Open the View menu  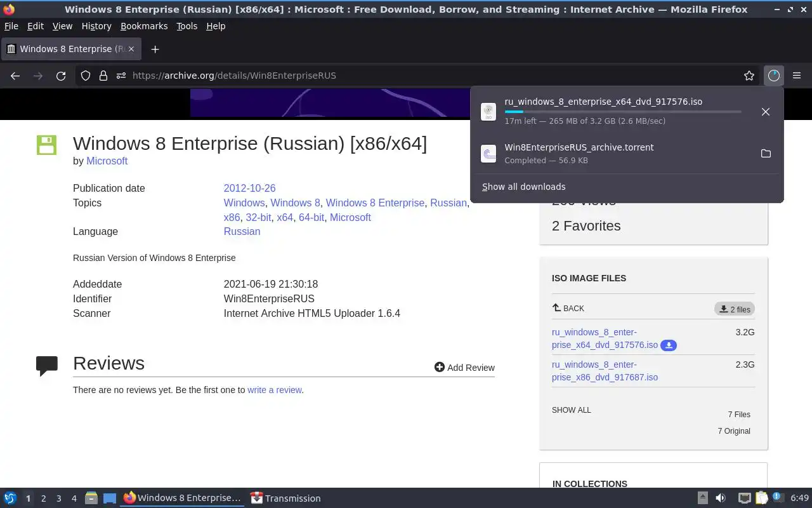pos(62,26)
